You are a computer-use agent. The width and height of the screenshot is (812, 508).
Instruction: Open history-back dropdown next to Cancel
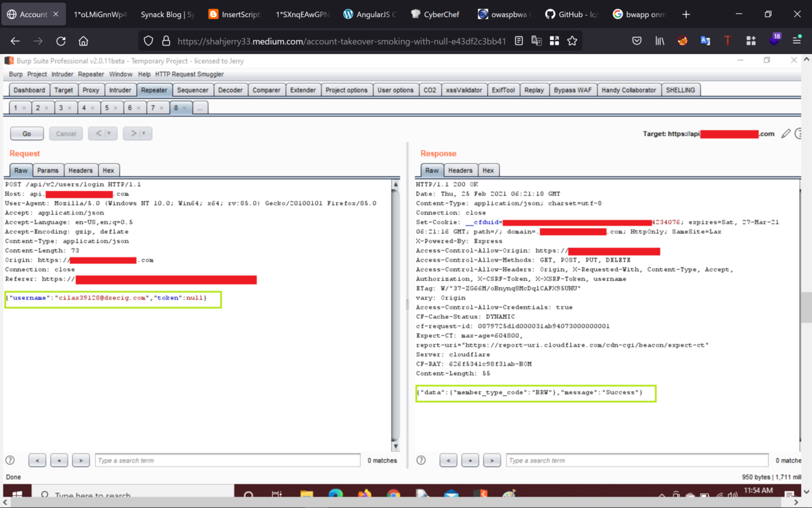[x=103, y=133]
